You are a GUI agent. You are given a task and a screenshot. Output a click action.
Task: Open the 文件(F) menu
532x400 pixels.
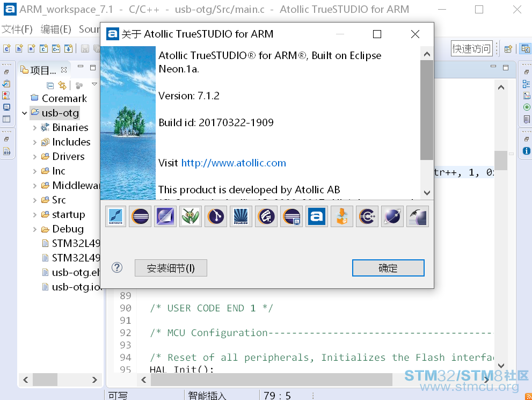tap(17, 29)
